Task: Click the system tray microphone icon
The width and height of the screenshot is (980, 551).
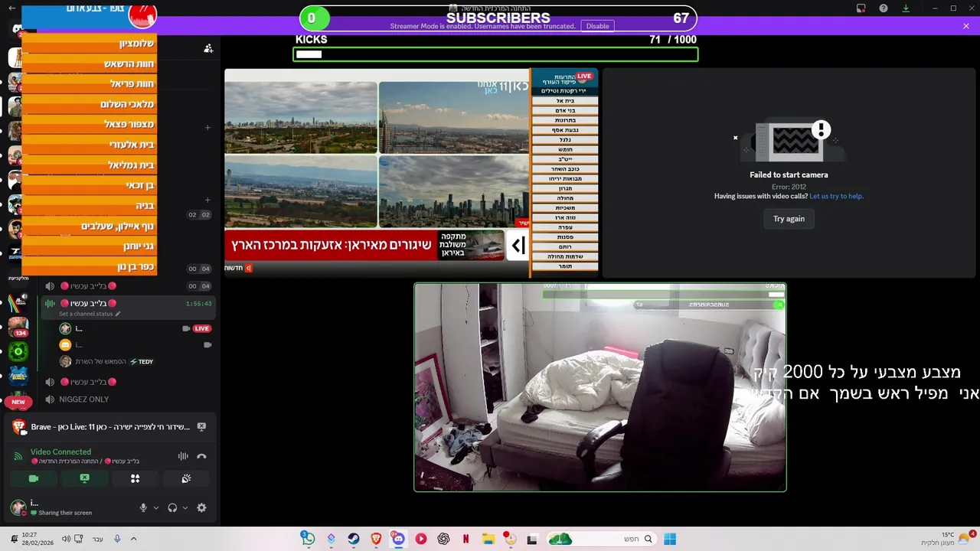Action: [x=117, y=539]
